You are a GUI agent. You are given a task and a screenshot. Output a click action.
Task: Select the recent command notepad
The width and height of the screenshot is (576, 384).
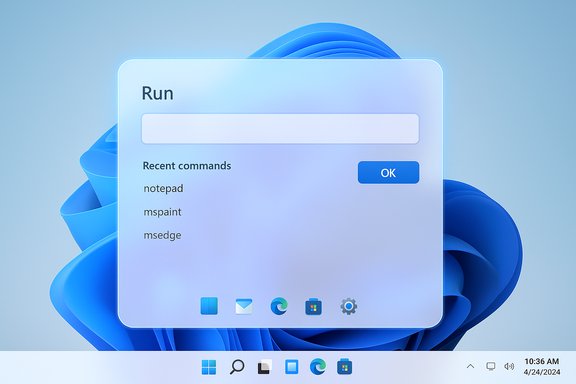[x=163, y=189]
